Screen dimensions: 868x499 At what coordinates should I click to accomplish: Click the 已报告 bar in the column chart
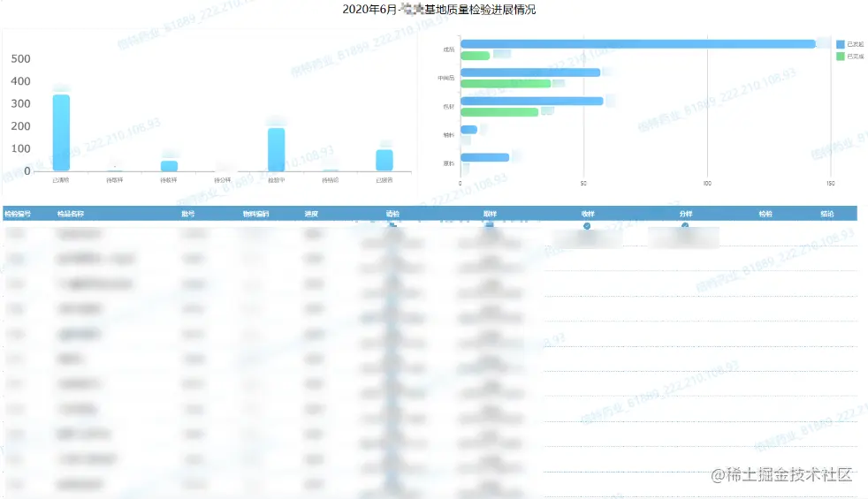coord(385,161)
